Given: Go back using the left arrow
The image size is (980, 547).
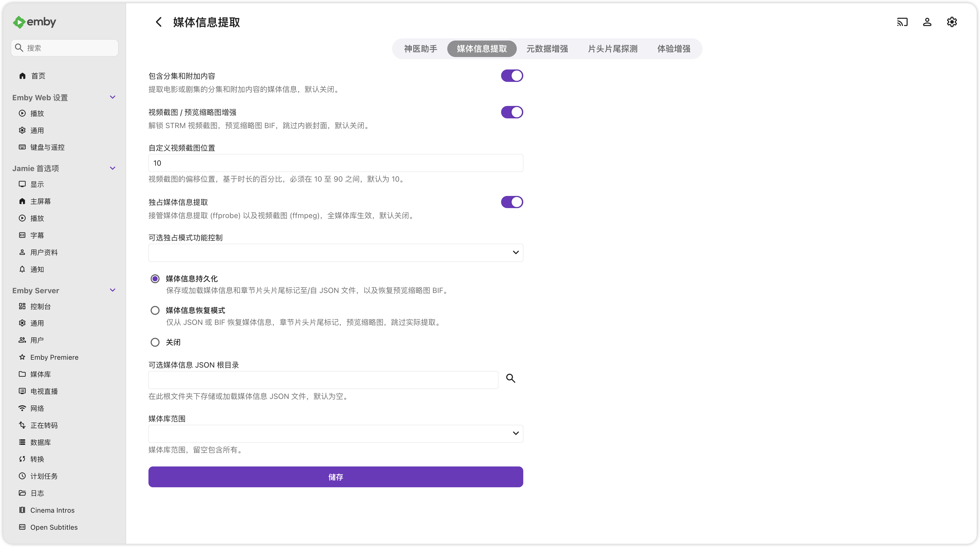Looking at the screenshot, I should click(x=159, y=22).
